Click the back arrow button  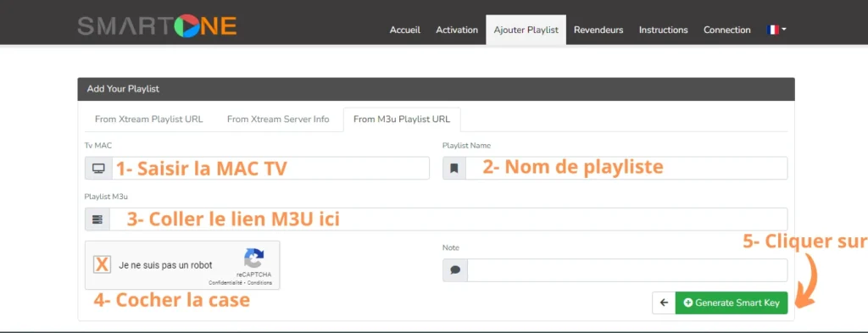[x=665, y=302]
